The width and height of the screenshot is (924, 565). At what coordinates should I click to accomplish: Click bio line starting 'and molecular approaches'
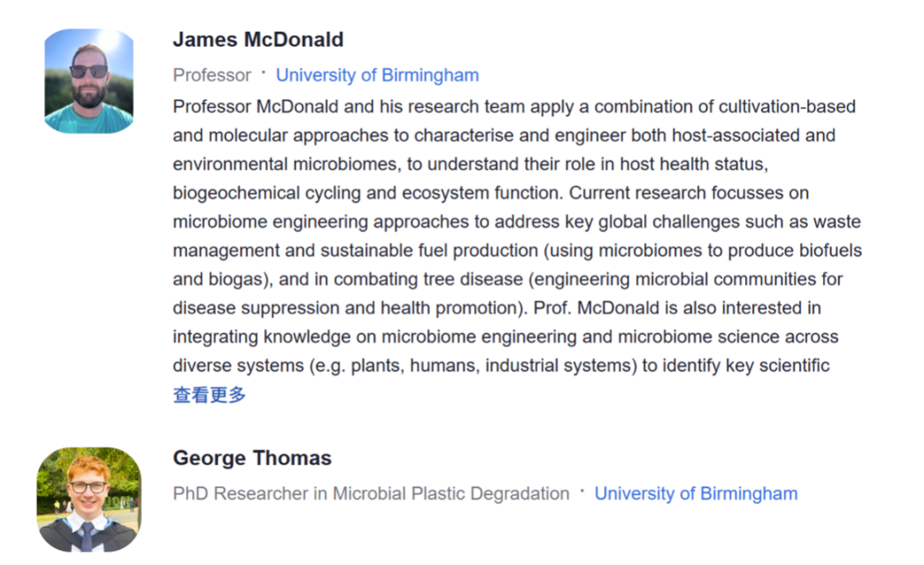(x=504, y=135)
